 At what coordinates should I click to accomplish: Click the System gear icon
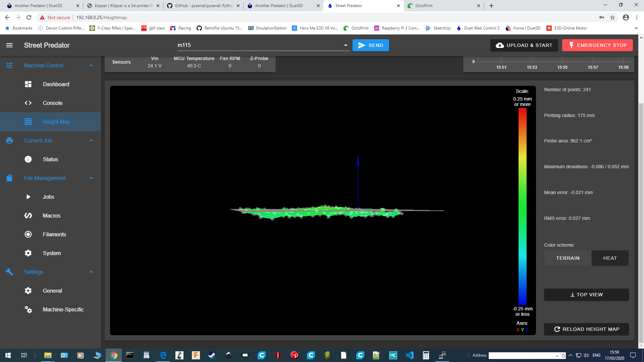point(28,253)
